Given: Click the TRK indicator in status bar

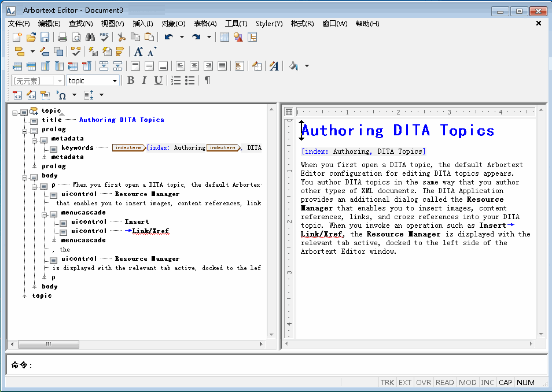Looking at the screenshot, I should tap(387, 383).
